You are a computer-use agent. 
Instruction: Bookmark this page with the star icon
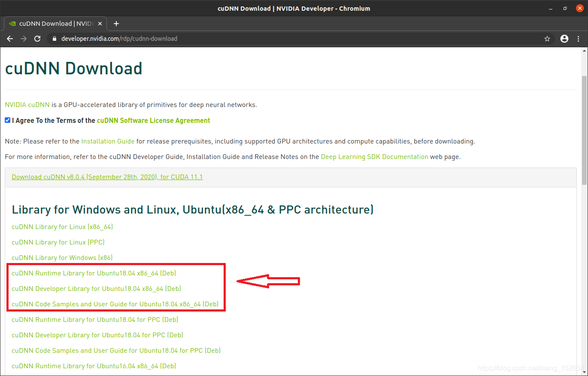coord(547,39)
